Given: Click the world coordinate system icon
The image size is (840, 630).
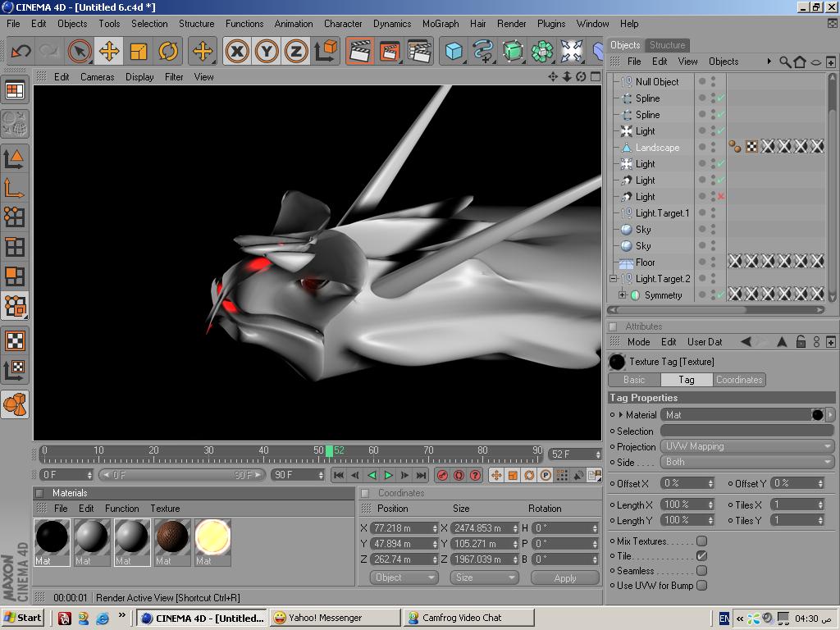Looking at the screenshot, I should 325,52.
